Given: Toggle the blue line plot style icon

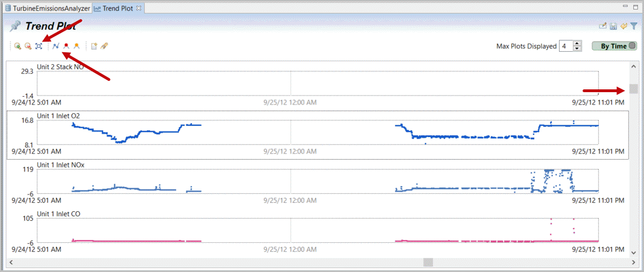Looking at the screenshot, I should click(x=56, y=46).
